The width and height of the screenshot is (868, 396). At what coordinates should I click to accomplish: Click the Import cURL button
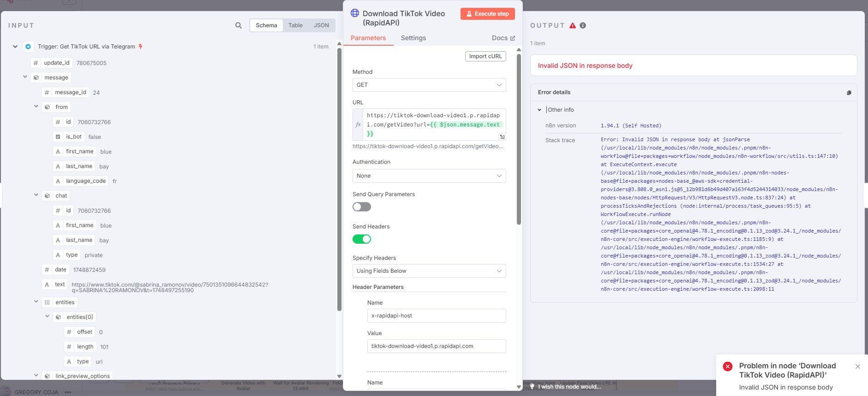[485, 56]
